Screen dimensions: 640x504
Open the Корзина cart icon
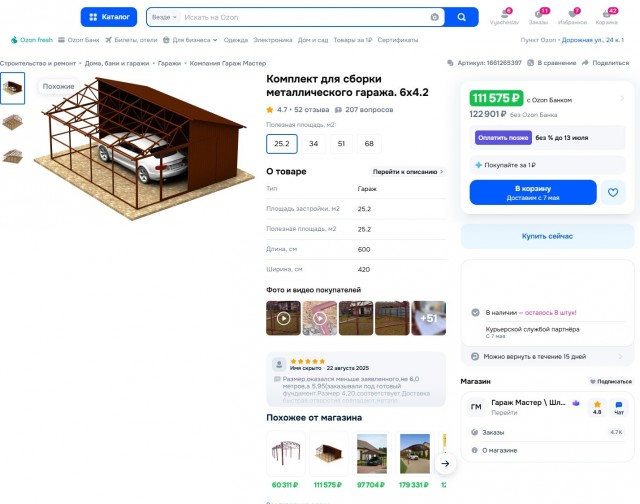[607, 16]
